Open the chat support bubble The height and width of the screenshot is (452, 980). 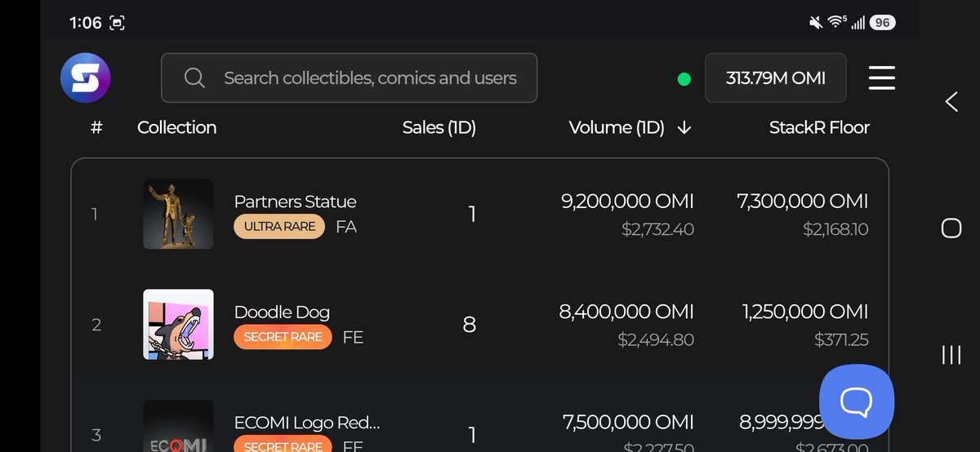coord(857,402)
